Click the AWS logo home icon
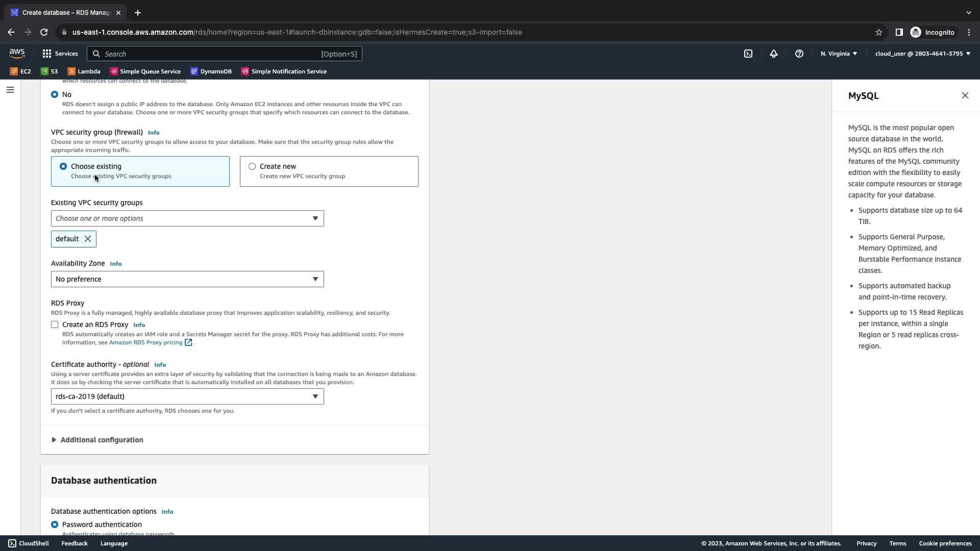The width and height of the screenshot is (980, 551). pos(17,54)
